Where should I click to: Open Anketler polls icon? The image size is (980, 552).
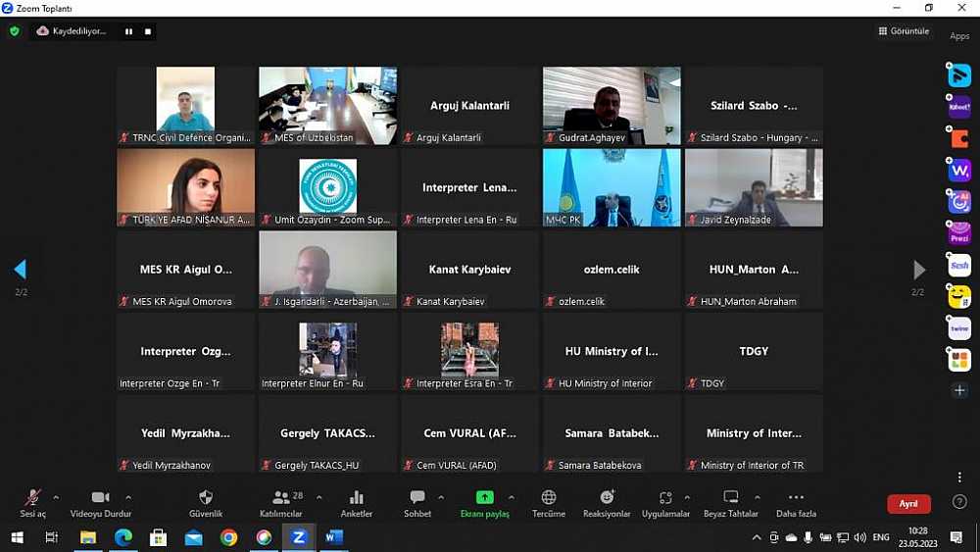pos(357,498)
